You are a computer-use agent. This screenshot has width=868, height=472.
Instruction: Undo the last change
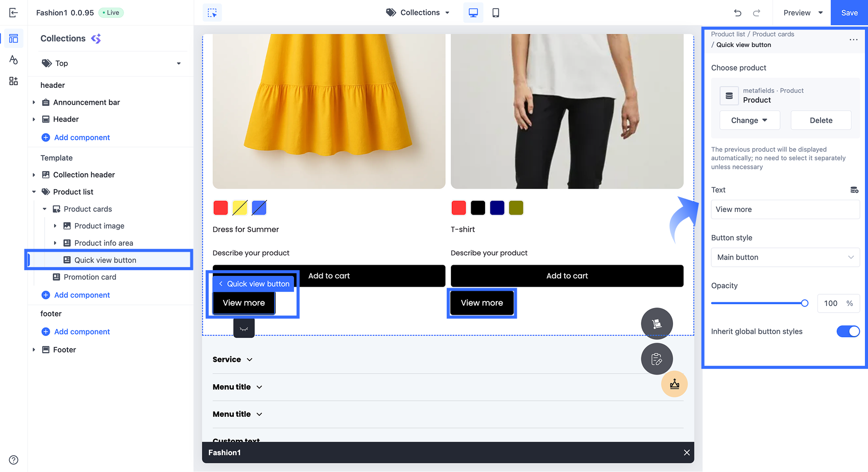(x=737, y=13)
